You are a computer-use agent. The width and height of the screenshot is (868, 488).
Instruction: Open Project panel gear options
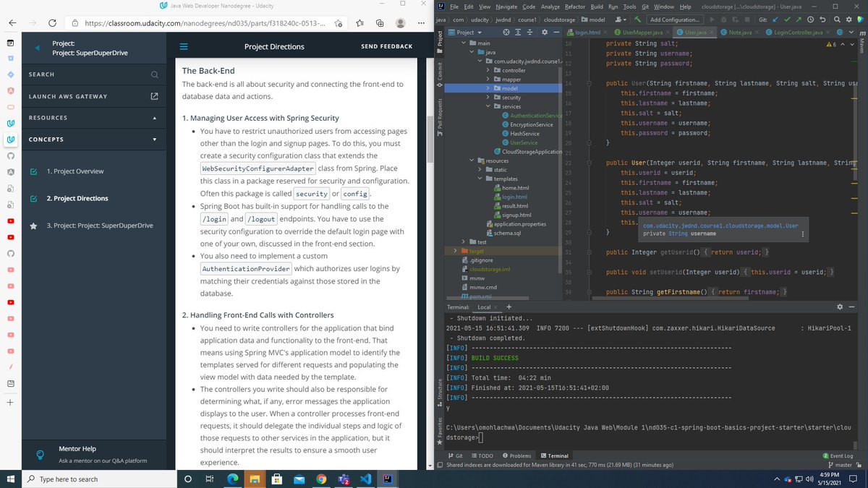pyautogui.click(x=544, y=33)
